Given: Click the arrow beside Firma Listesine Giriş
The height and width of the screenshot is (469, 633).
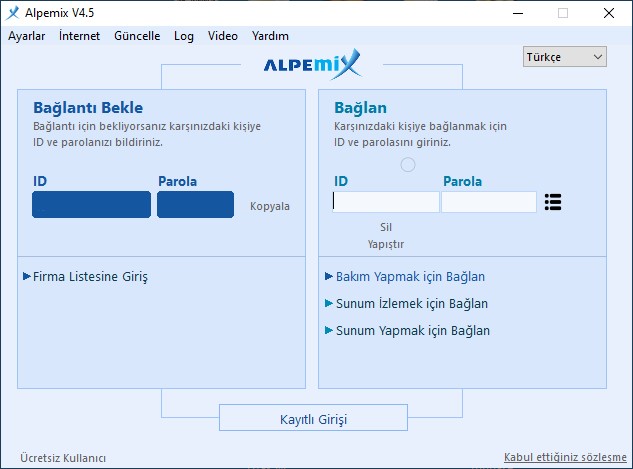Looking at the screenshot, I should (x=27, y=276).
